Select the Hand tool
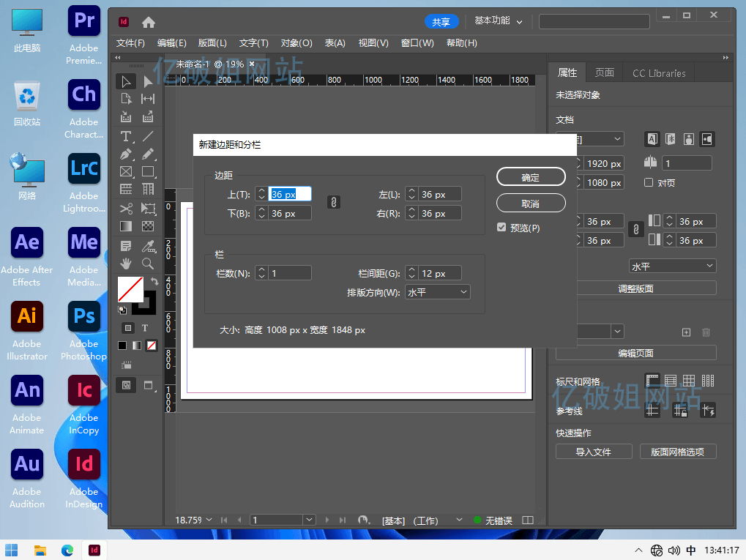Screen dimensions: 746x560 click(x=126, y=264)
